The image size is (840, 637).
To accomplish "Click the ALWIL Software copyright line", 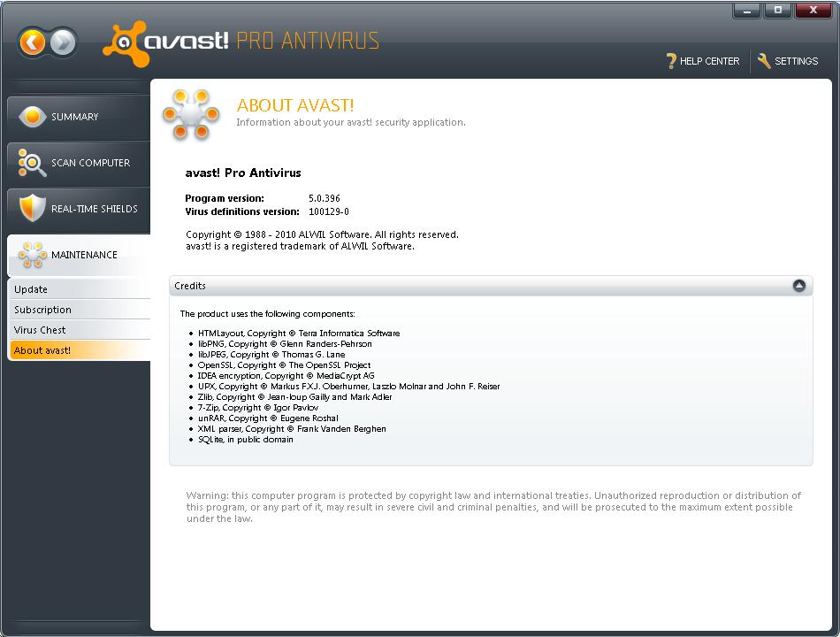I will point(322,234).
